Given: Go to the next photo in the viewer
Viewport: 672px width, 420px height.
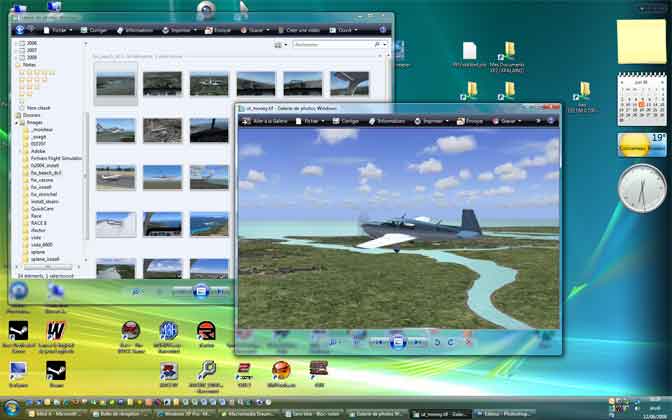Looking at the screenshot, I should point(415,342).
